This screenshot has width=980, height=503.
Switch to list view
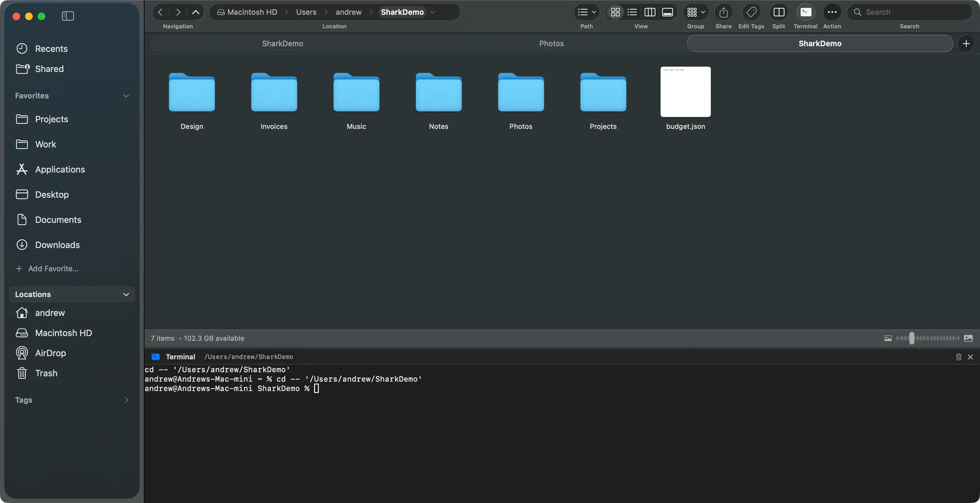point(632,12)
